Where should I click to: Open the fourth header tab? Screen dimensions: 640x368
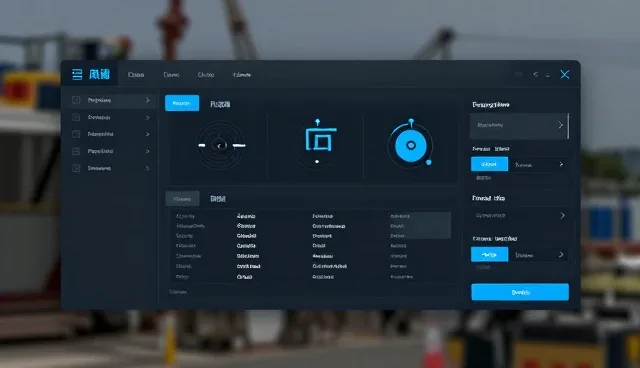pyautogui.click(x=242, y=75)
